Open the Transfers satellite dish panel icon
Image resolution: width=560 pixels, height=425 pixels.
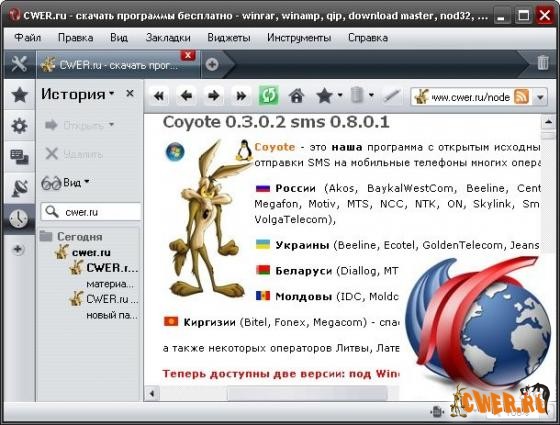pyautogui.click(x=19, y=188)
